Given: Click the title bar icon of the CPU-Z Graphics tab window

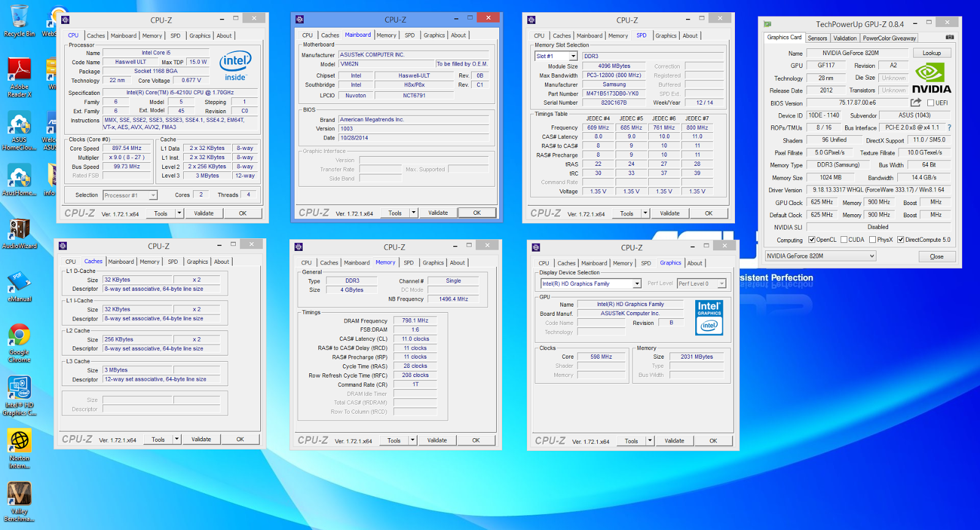Looking at the screenshot, I should click(536, 248).
